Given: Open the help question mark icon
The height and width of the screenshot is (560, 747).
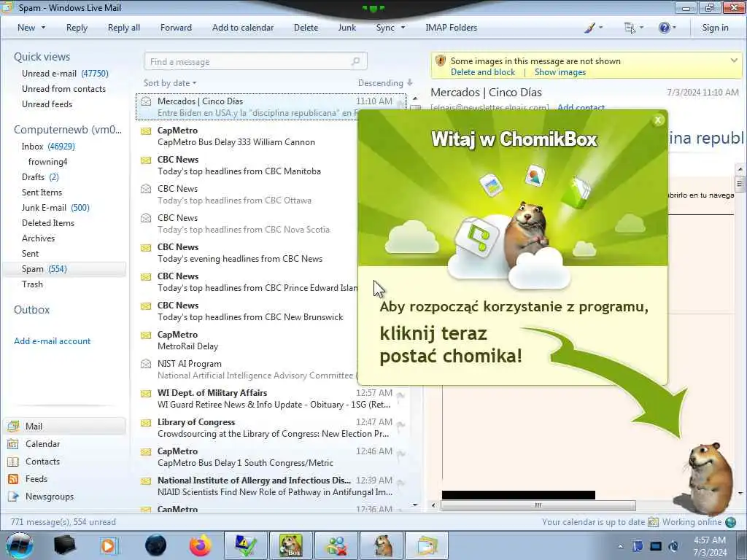Looking at the screenshot, I should click(x=664, y=28).
